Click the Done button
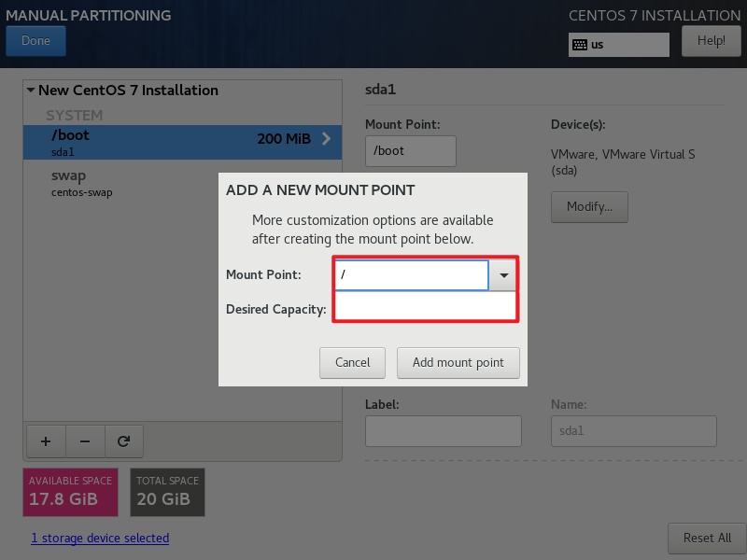Image resolution: width=747 pixels, height=560 pixels. coord(35,40)
